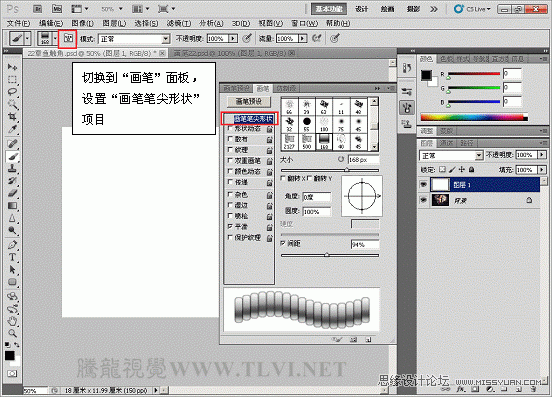
Task: Open layer opacity arrow in Layers panel
Action: point(542,155)
